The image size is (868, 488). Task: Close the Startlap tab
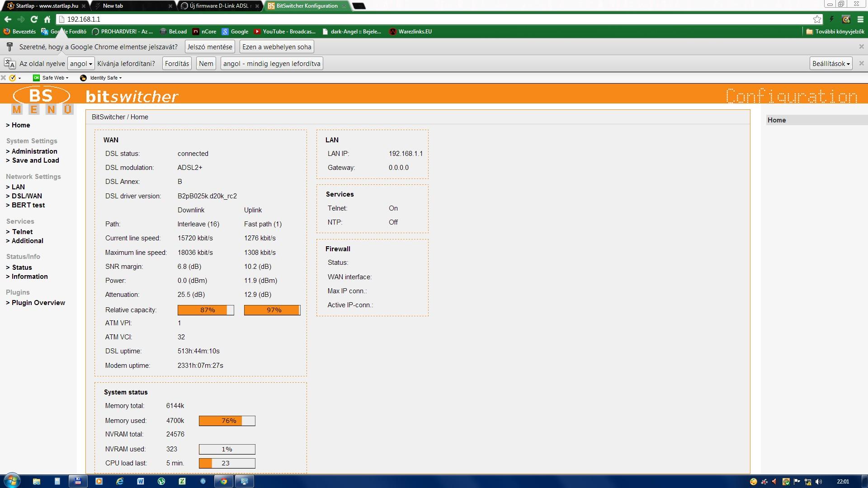(84, 6)
